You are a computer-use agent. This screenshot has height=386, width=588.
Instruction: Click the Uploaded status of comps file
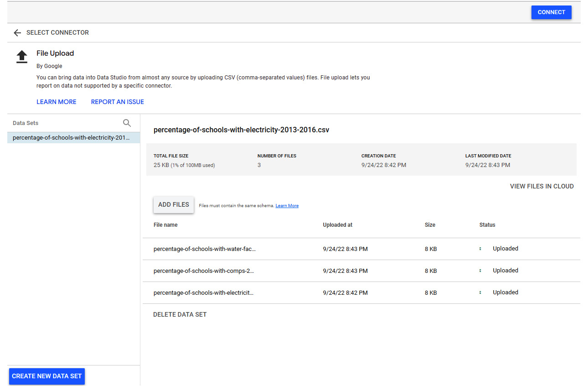505,271
